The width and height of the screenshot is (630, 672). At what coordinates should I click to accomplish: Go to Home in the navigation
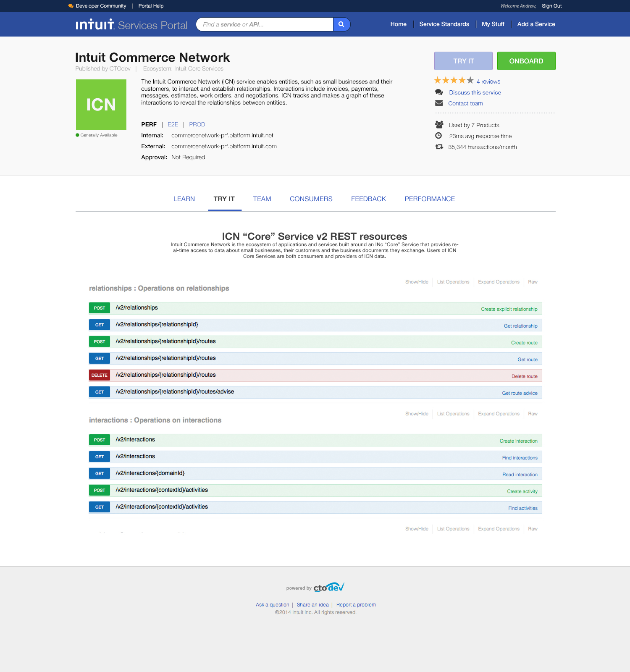click(399, 24)
